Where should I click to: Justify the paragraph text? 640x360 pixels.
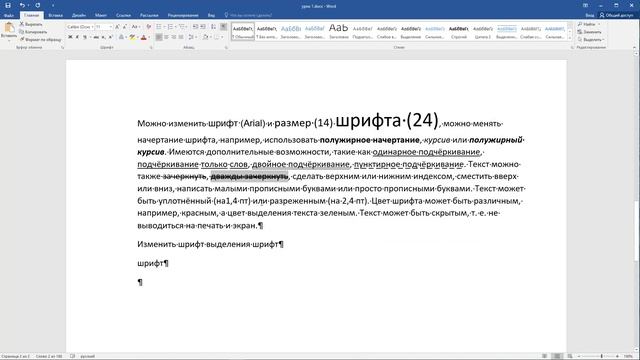point(181,37)
